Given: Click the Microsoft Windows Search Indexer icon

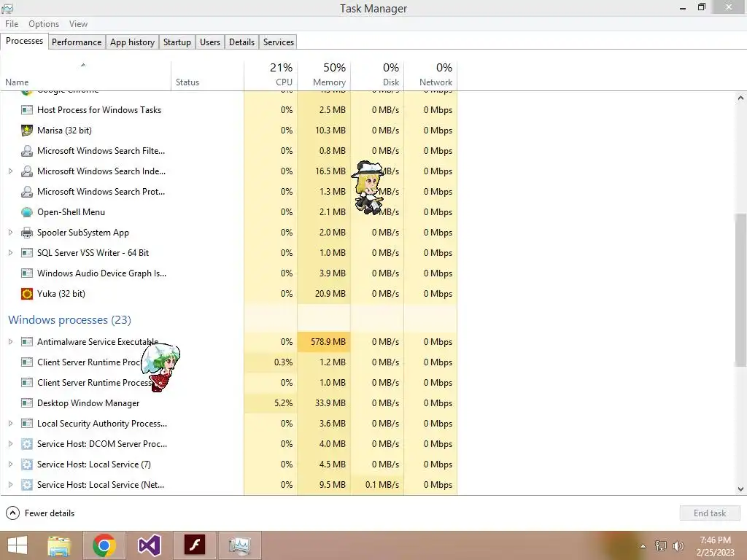Looking at the screenshot, I should tap(27, 171).
